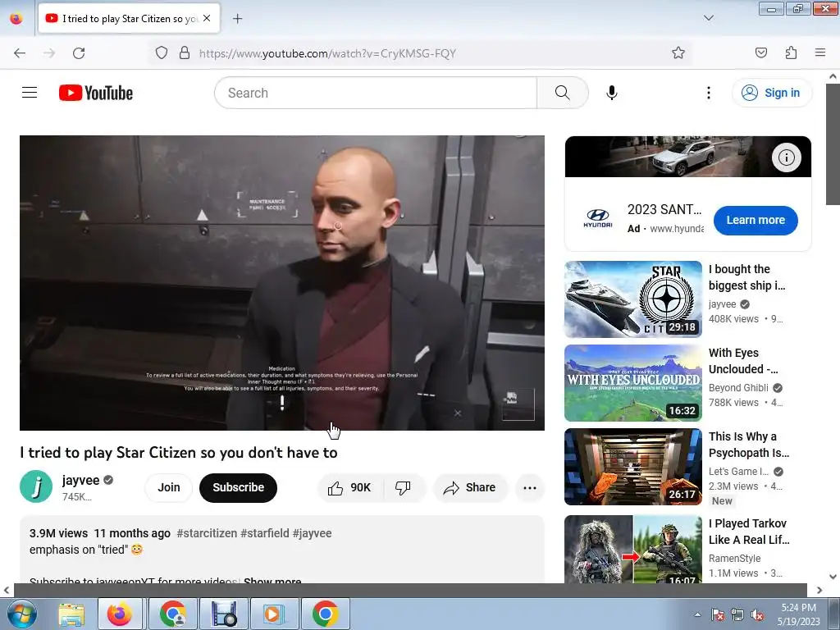Open taskbar clock showing 5:24 PM

(798, 614)
